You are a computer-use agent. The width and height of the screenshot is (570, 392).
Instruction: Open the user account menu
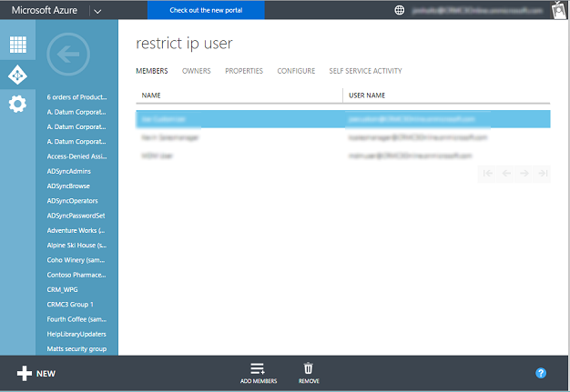point(478,10)
